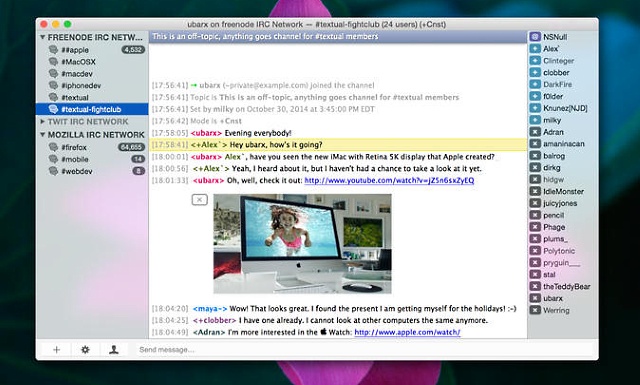640x385 pixels.
Task: Open the YouTube watch link
Action: pyautogui.click(x=389, y=180)
